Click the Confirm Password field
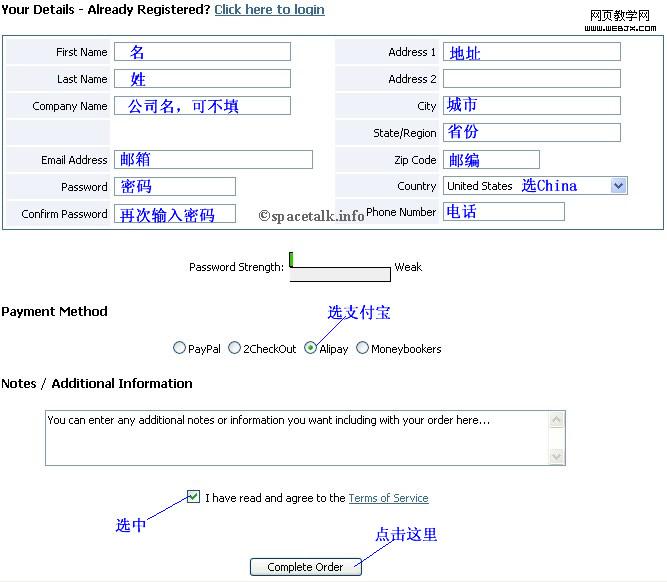Image resolution: width=667 pixels, height=582 pixels. click(x=175, y=214)
